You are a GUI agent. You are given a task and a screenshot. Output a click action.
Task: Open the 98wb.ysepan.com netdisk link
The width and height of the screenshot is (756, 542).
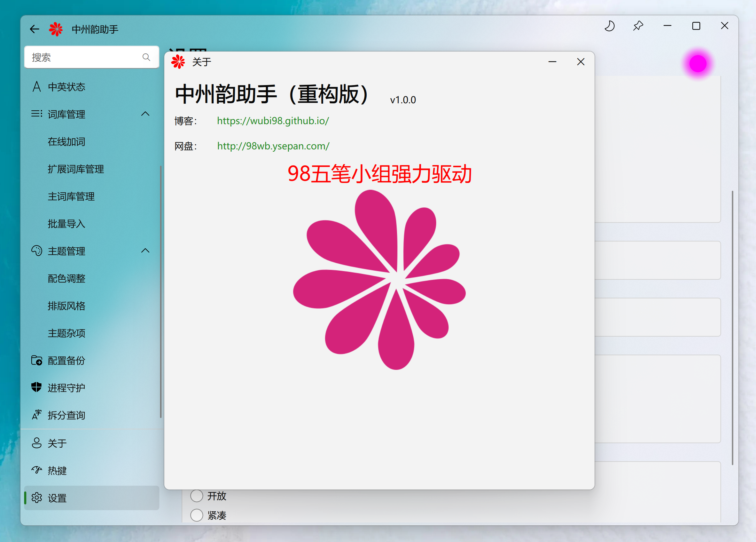click(x=273, y=146)
